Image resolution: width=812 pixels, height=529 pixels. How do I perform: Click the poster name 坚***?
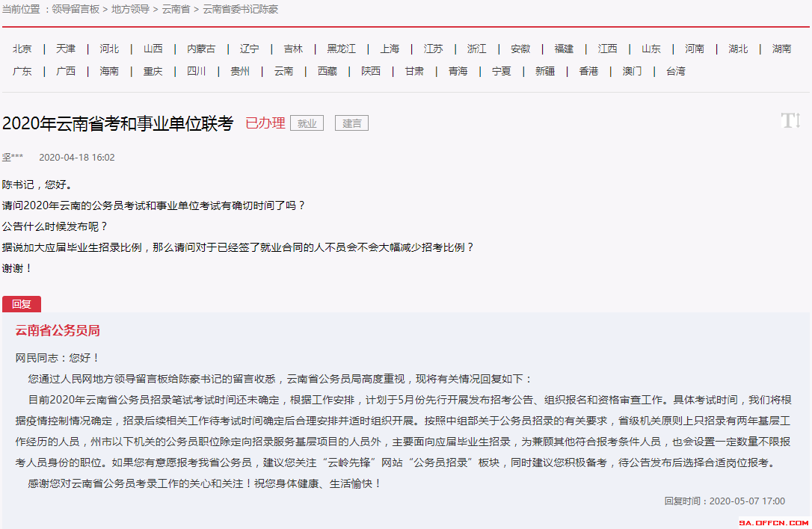pyautogui.click(x=13, y=158)
